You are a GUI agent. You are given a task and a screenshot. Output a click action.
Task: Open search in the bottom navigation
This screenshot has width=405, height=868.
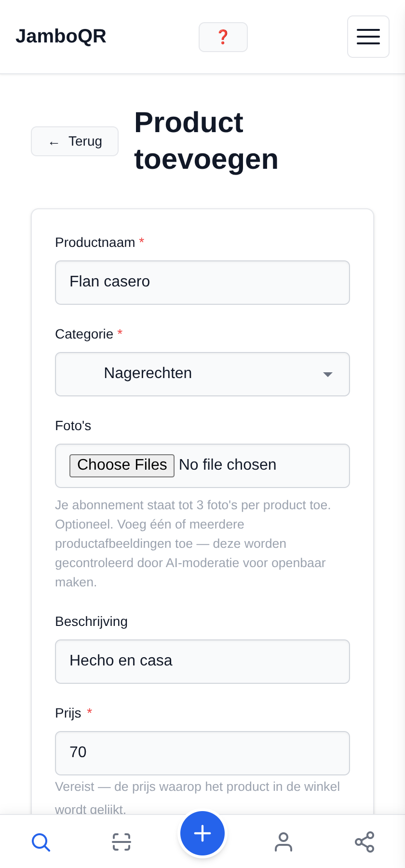pos(41,842)
